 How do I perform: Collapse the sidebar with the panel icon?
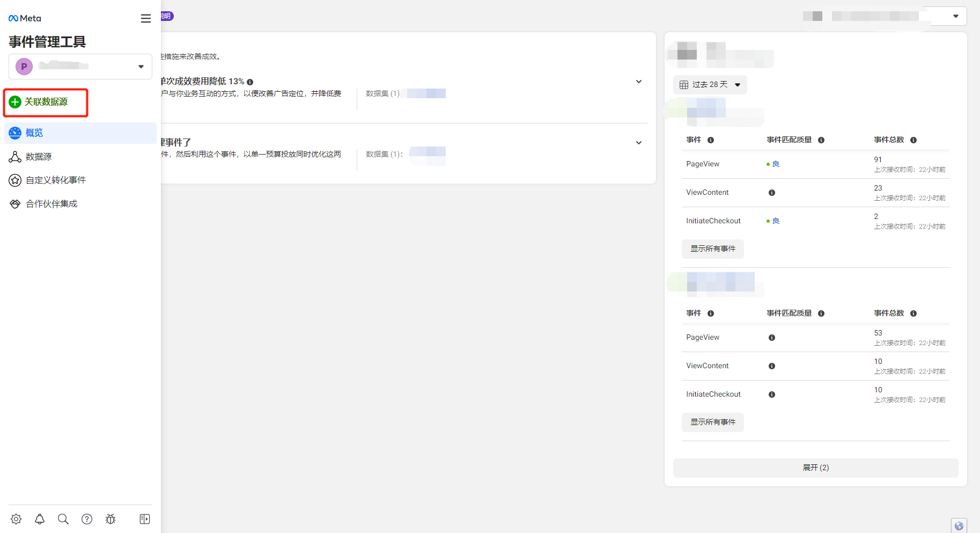click(x=144, y=519)
